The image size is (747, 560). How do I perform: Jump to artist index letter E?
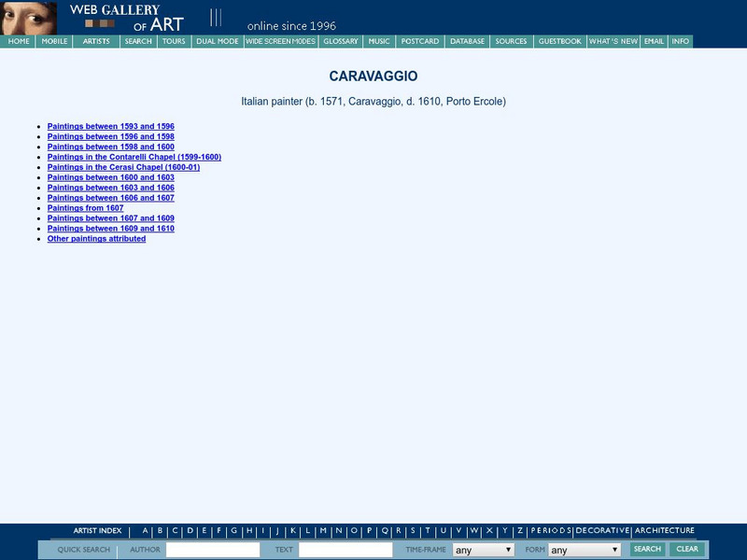pyautogui.click(x=204, y=530)
